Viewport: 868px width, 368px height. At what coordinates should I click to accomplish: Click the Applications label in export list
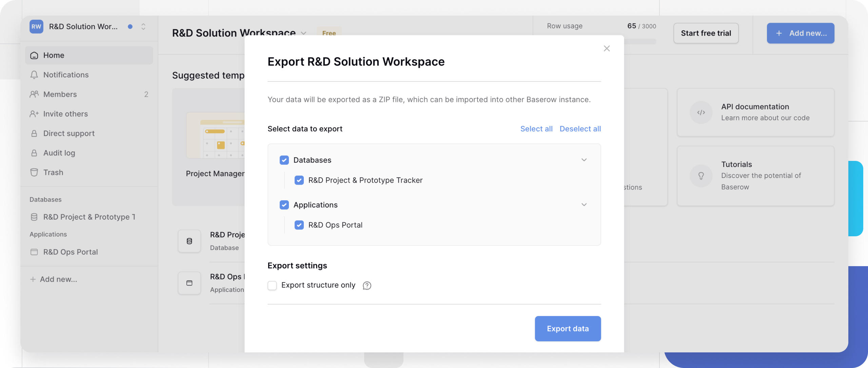[316, 205]
